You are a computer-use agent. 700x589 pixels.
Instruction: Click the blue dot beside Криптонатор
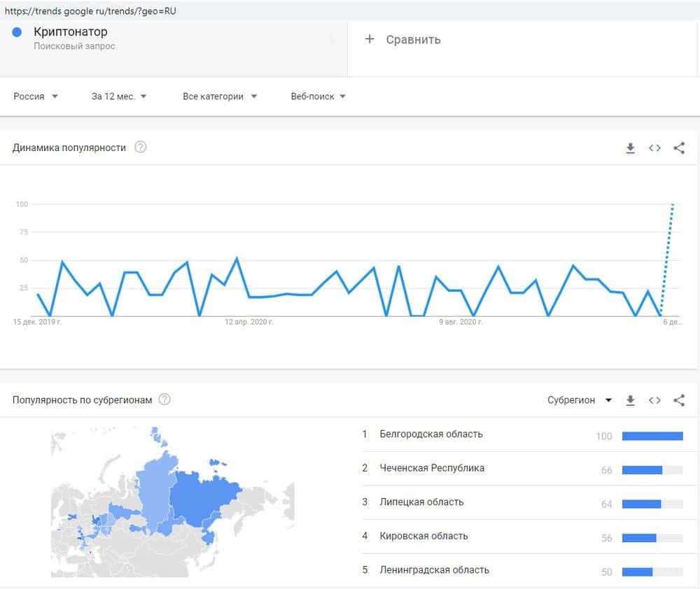[17, 32]
